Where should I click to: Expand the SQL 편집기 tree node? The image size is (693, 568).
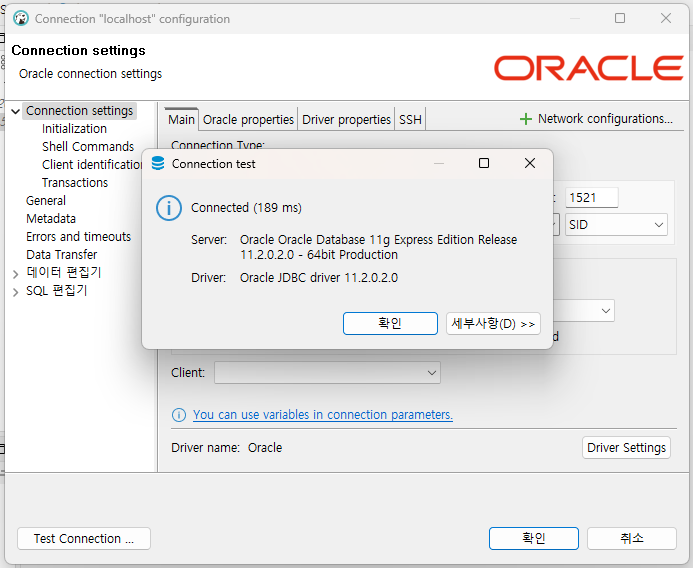click(15, 292)
